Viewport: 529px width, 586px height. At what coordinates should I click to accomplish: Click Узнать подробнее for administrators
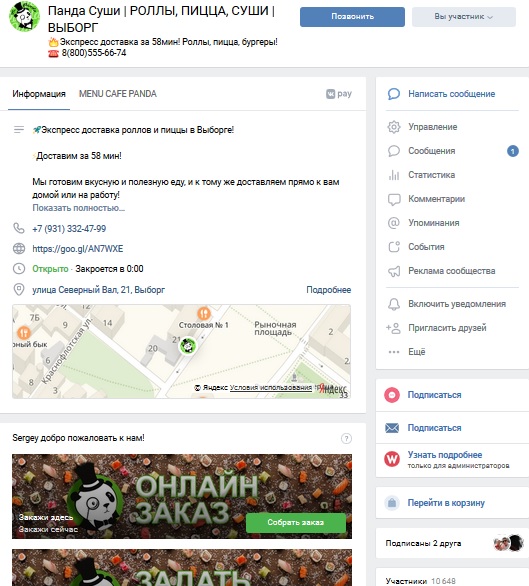click(x=445, y=455)
